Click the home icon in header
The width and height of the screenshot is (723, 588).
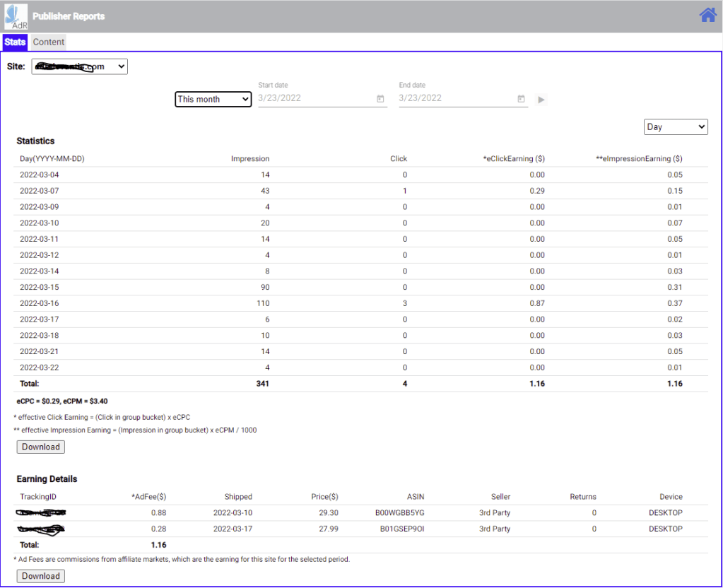pyautogui.click(x=707, y=15)
